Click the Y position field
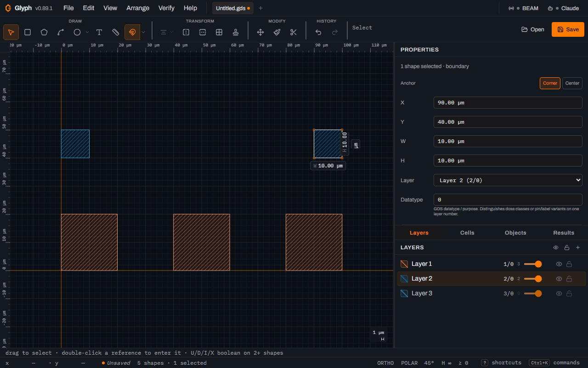Image resolution: width=588 pixels, height=368 pixels. tap(508, 122)
